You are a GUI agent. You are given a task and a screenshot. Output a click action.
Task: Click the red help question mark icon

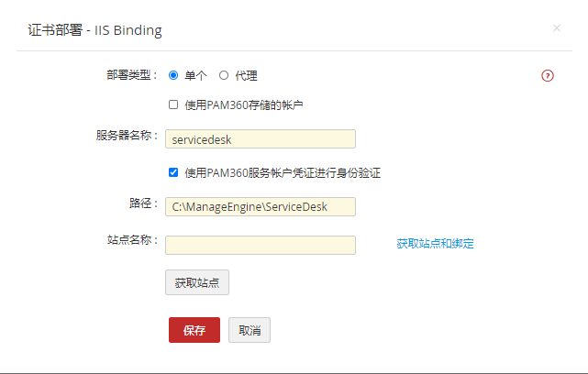tap(548, 76)
